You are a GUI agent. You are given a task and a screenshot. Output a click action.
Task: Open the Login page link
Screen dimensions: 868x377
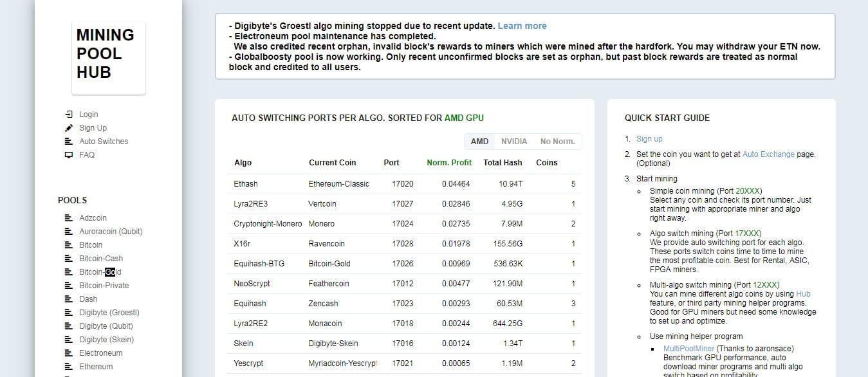tap(89, 115)
